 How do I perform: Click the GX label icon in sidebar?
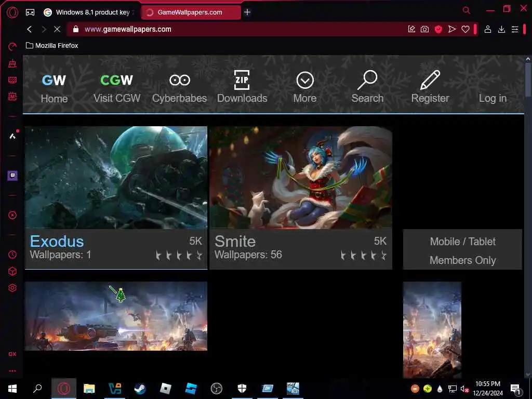point(12,354)
